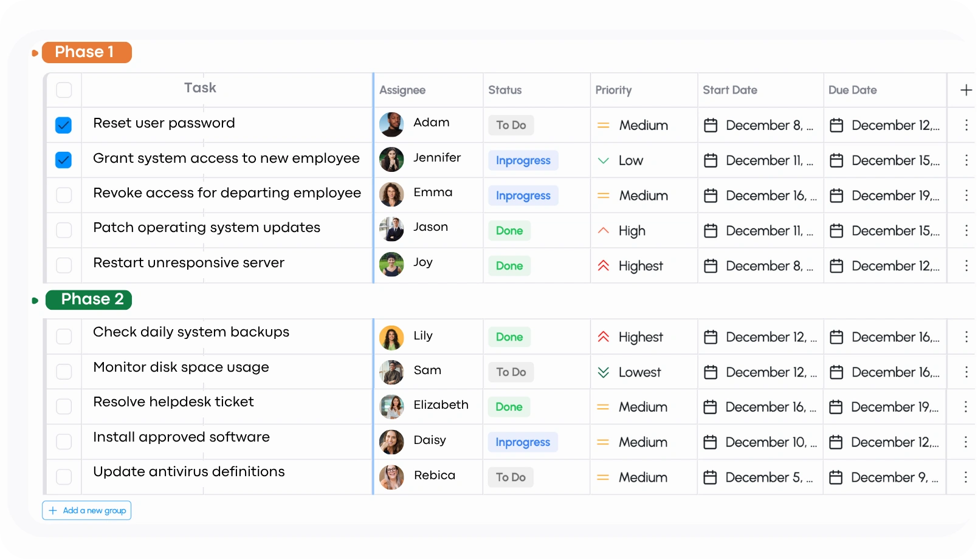Click calendar icon of Reset user password due date
This screenshot has height=560, width=978.
coord(836,125)
